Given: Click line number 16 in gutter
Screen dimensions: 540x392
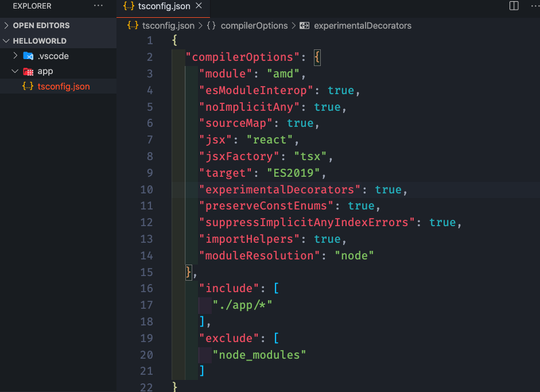Looking at the screenshot, I should [x=146, y=288].
